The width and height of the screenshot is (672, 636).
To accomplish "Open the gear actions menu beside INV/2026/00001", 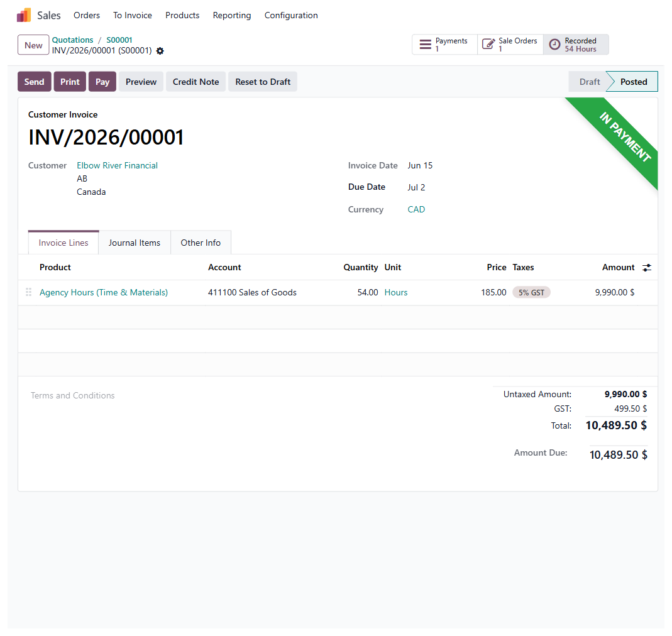I will click(160, 51).
